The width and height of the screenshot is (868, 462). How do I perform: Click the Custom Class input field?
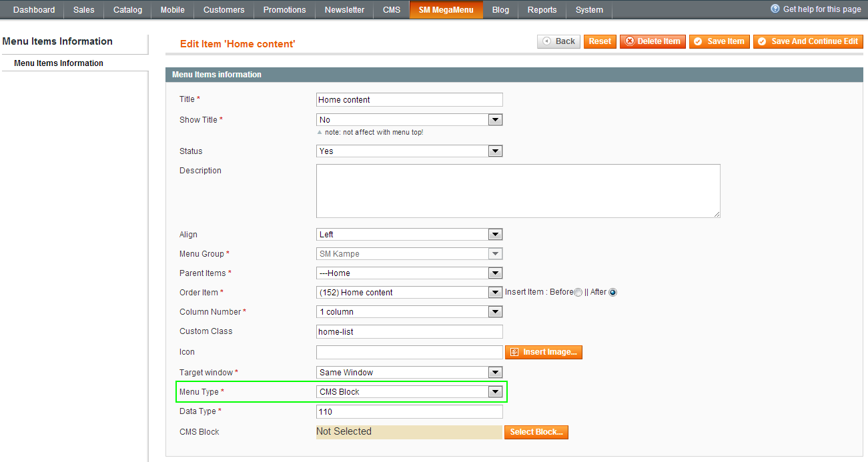410,331
